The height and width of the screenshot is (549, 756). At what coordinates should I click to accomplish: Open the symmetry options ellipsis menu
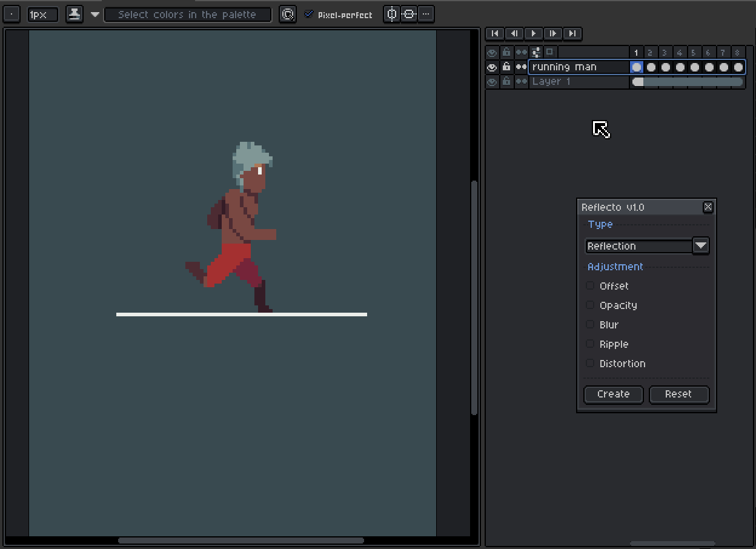(426, 14)
